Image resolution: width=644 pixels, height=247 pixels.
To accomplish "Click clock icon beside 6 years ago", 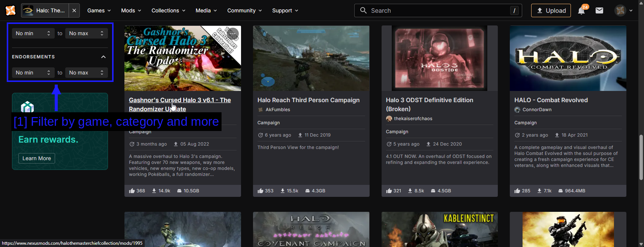I will [261, 135].
